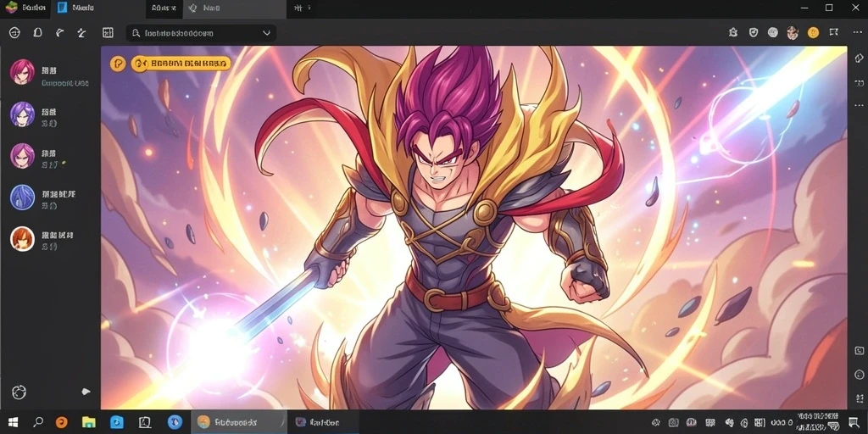This screenshot has height=434, width=868.
Task: Click the circular face icon in the toolbar
Action: tap(14, 33)
